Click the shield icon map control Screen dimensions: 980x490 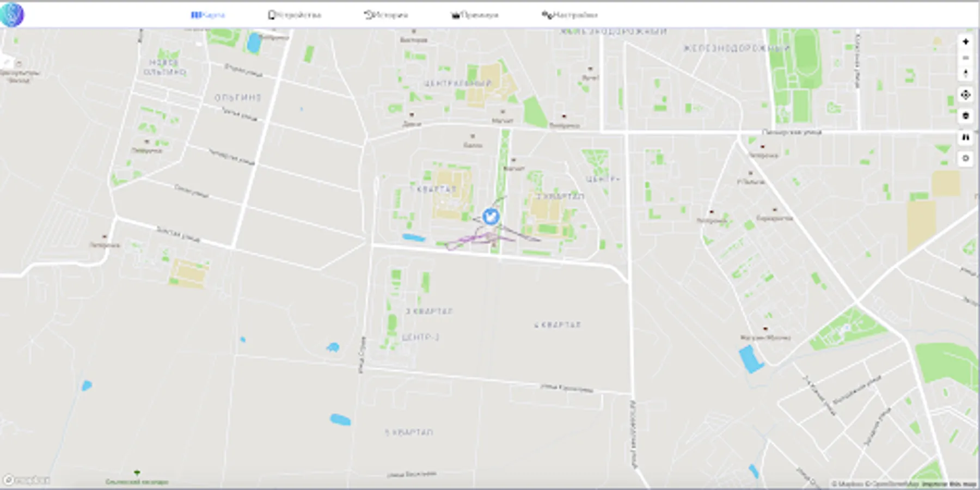point(965,116)
